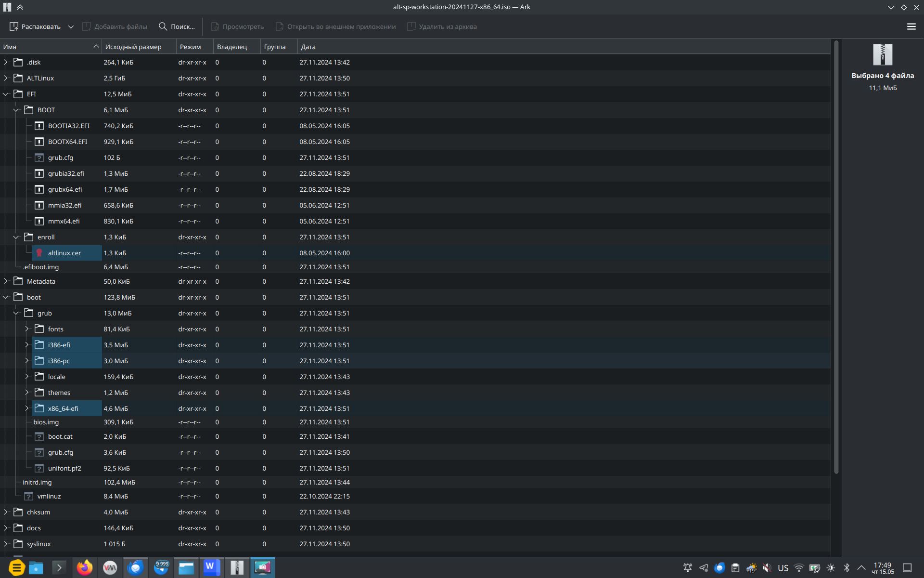Click Удалить из архива button
Screen dimensions: 924x578
click(442, 26)
